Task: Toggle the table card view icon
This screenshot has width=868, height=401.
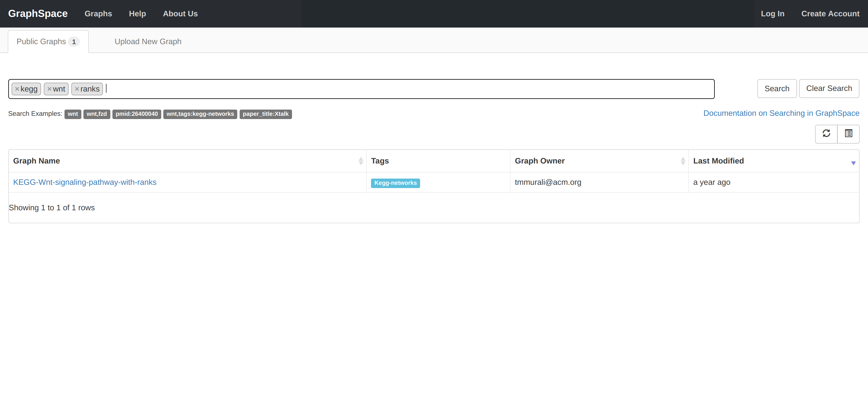Action: (x=848, y=134)
